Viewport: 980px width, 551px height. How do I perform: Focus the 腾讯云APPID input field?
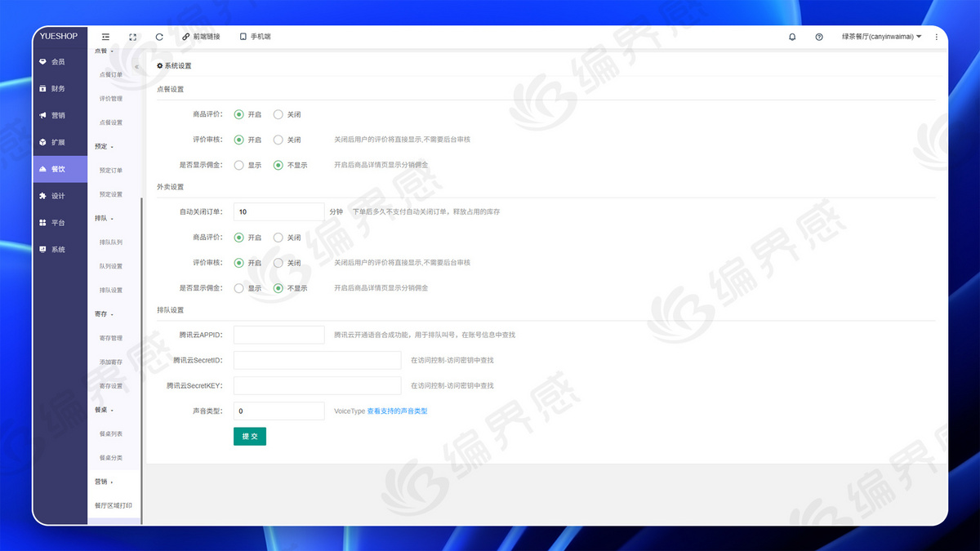[x=279, y=335]
